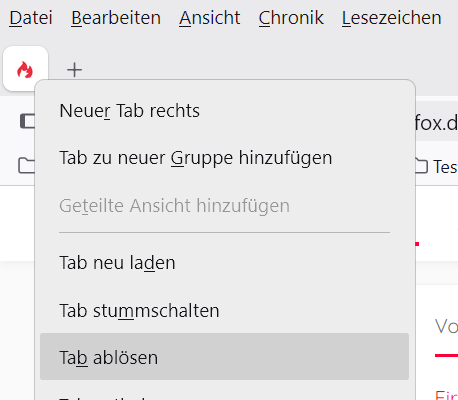Open the Lesezeichen menu
The height and width of the screenshot is (400, 458).
(x=392, y=18)
